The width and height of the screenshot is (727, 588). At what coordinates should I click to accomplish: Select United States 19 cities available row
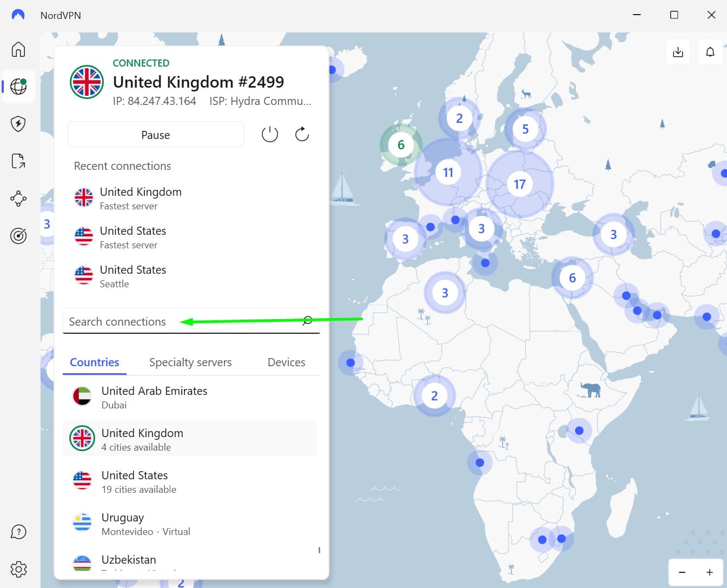[x=190, y=481]
